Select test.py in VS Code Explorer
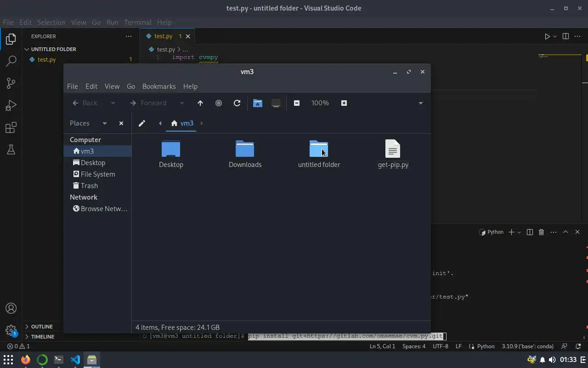Image resolution: width=588 pixels, height=368 pixels. click(x=46, y=59)
